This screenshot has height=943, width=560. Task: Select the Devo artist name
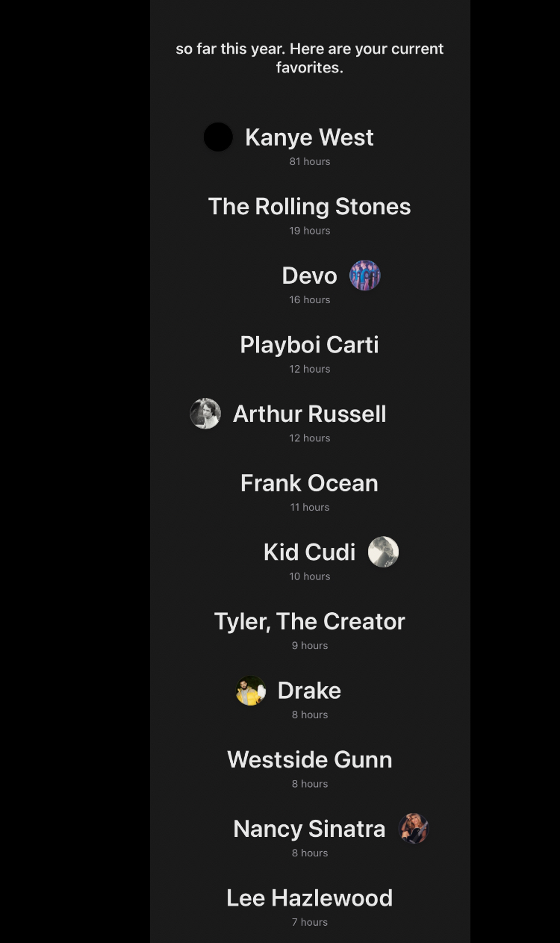(309, 276)
